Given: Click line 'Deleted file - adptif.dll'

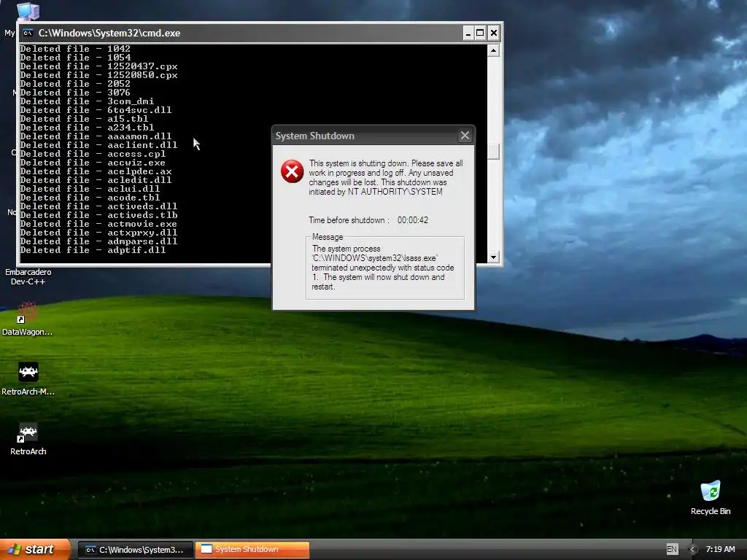Looking at the screenshot, I should tap(93, 251).
